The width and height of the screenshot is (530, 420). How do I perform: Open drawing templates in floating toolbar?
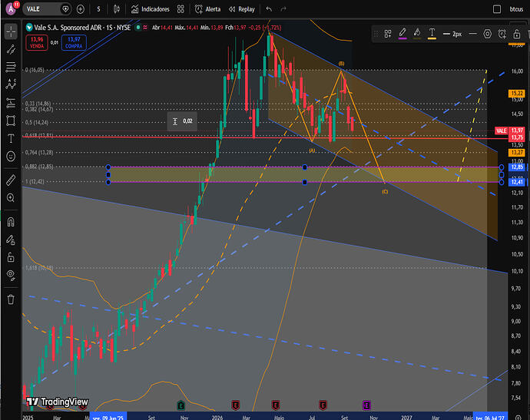[x=388, y=34]
